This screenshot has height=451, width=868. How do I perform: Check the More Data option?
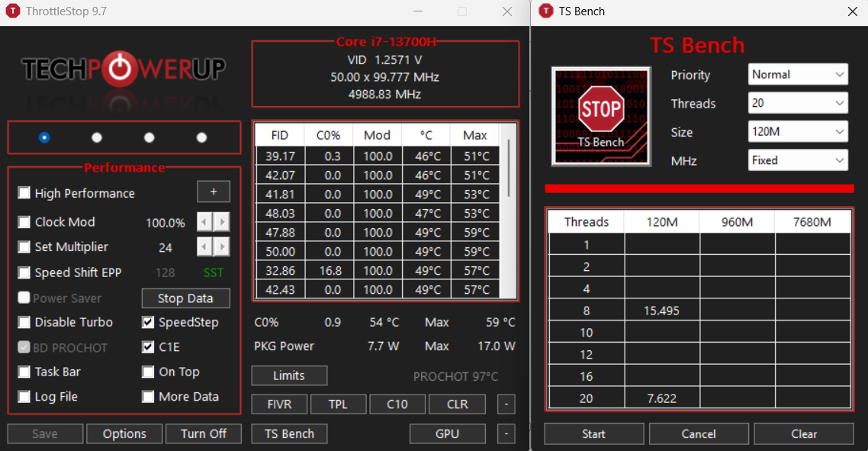pyautogui.click(x=148, y=397)
